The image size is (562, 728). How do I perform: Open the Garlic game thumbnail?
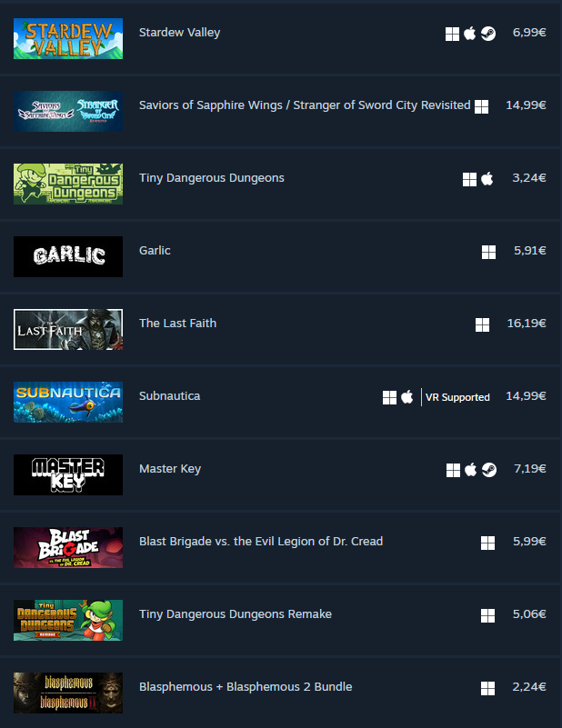click(68, 256)
